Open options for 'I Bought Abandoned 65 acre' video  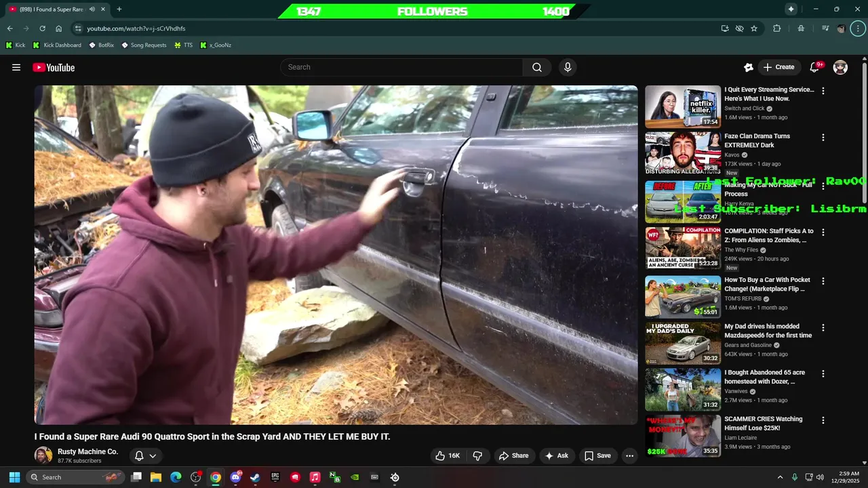coord(823,374)
